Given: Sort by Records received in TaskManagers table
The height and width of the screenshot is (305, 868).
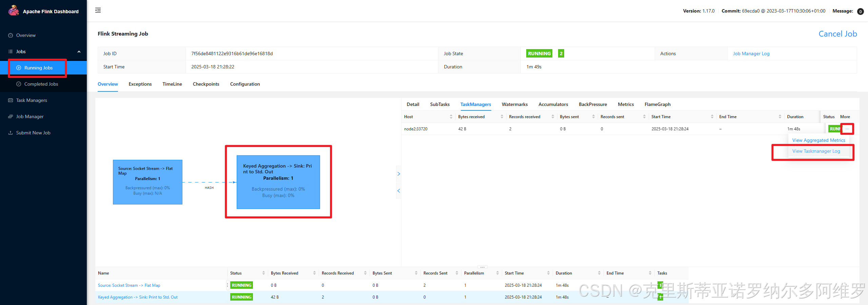Looking at the screenshot, I should click(553, 116).
